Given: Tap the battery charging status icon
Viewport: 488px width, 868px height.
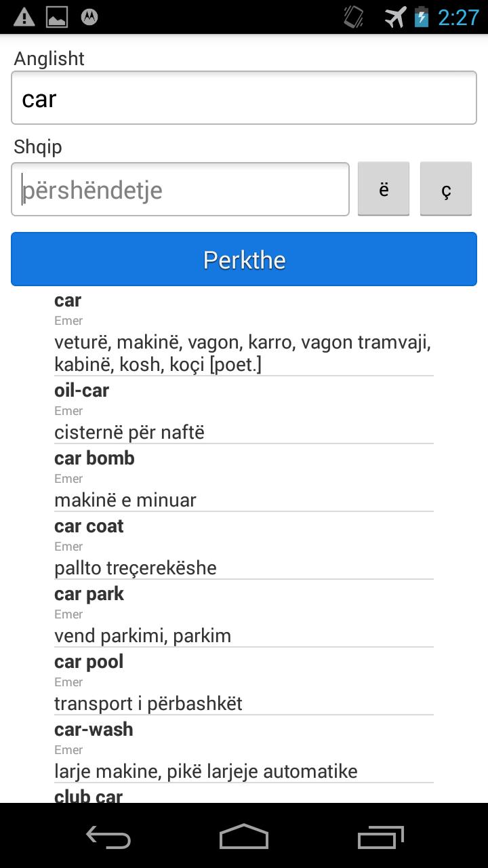Looking at the screenshot, I should coord(422,17).
